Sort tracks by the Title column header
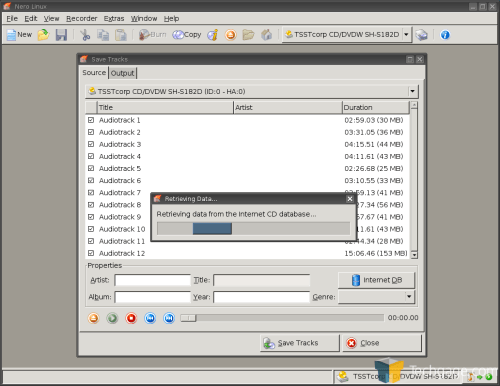This screenshot has width=500, height=386. [165, 108]
